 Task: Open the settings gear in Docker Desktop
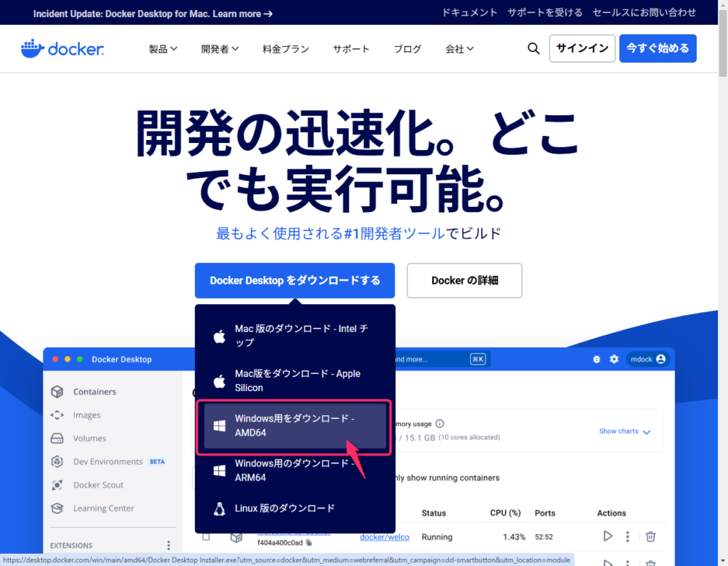(614, 359)
